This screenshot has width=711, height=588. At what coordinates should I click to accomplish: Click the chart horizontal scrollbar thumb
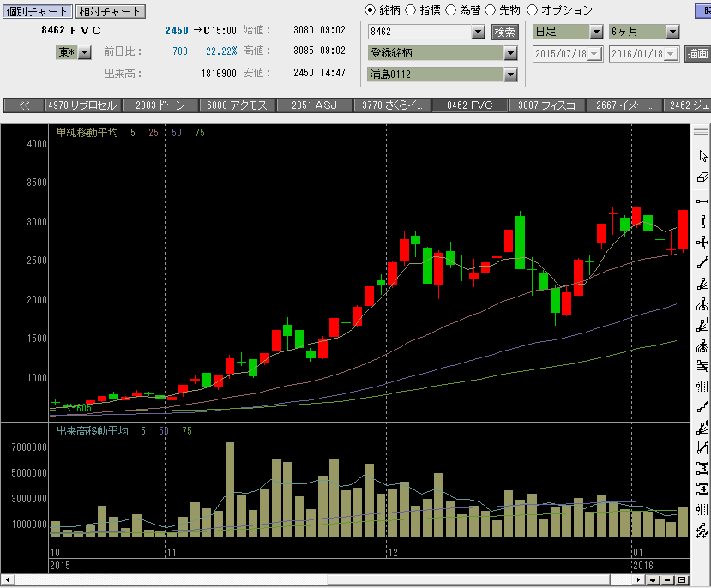pos(469,579)
